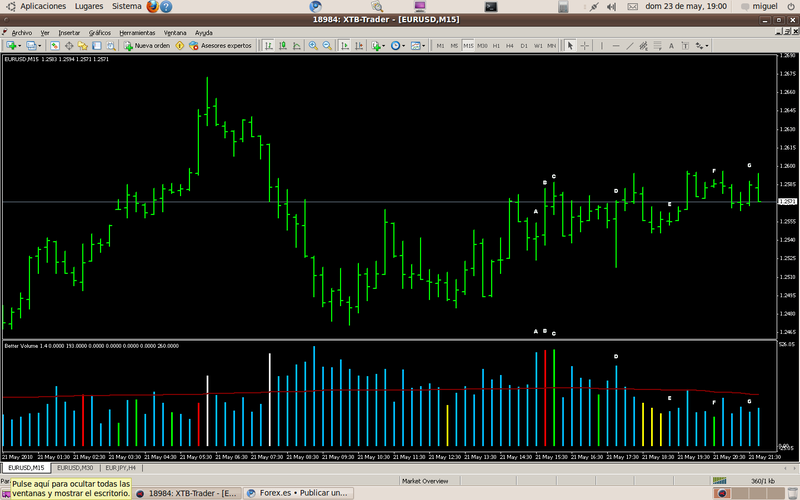
Task: Click the Nueva orden button
Action: 146,45
